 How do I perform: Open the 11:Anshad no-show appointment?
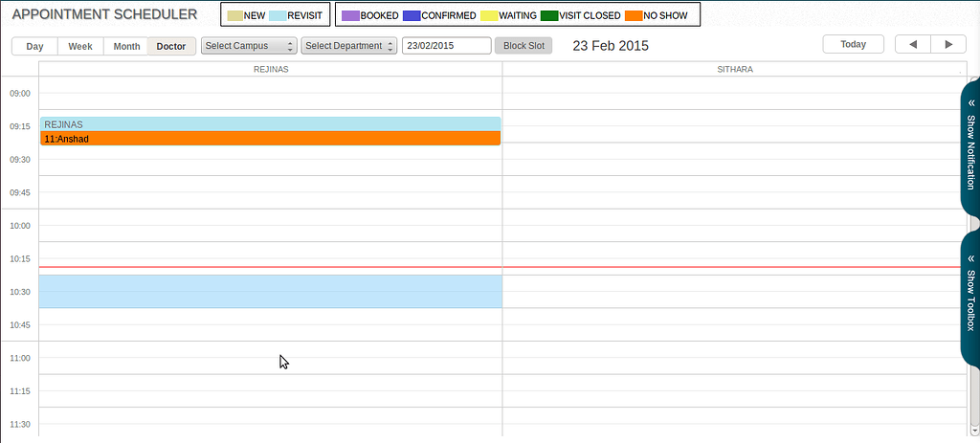point(271,139)
